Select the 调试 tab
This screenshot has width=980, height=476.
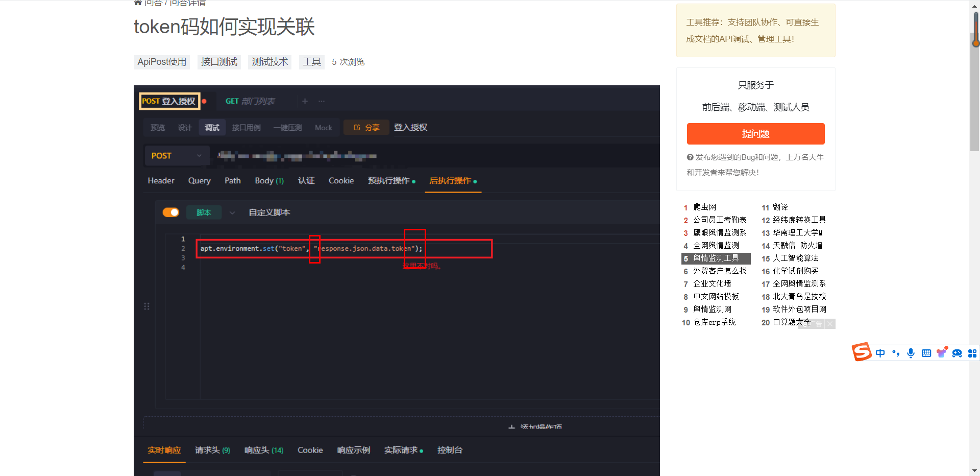212,128
